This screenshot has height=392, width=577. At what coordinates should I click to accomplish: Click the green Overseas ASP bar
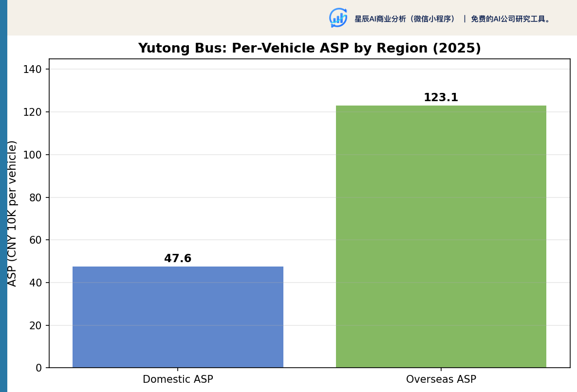click(441, 236)
